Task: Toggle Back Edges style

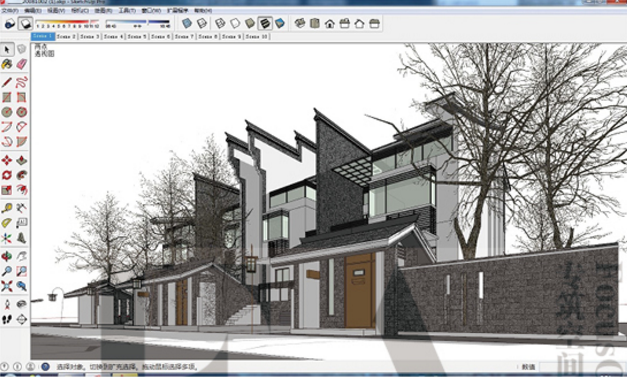Action: (x=202, y=23)
